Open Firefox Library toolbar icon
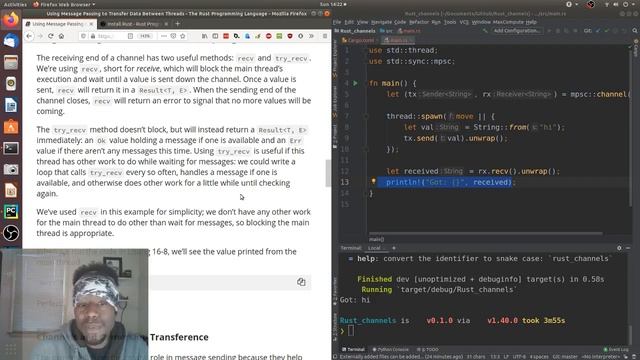This screenshot has width=640, height=360. [x=204, y=36]
